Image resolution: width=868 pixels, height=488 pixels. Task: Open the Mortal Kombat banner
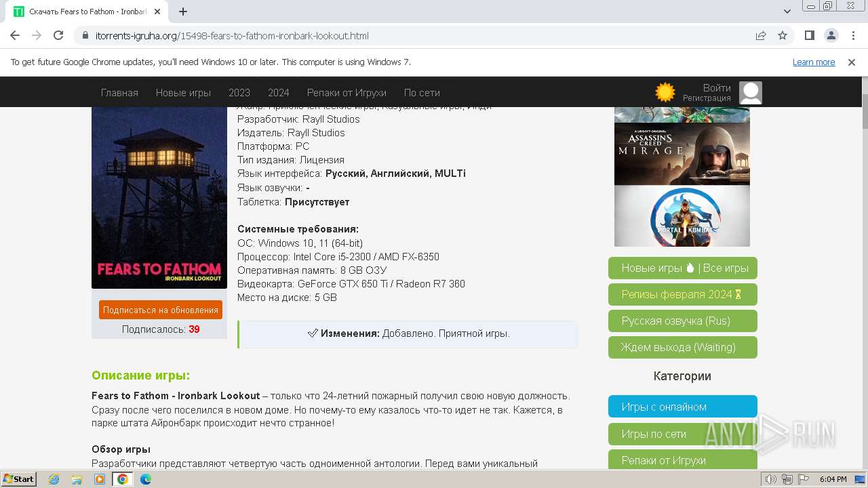(x=682, y=216)
